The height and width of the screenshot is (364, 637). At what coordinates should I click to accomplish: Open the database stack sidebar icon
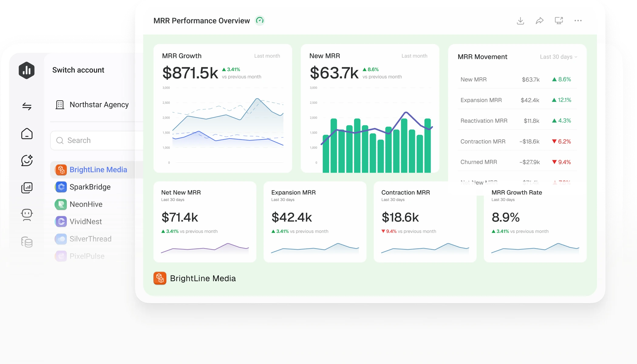click(x=27, y=242)
